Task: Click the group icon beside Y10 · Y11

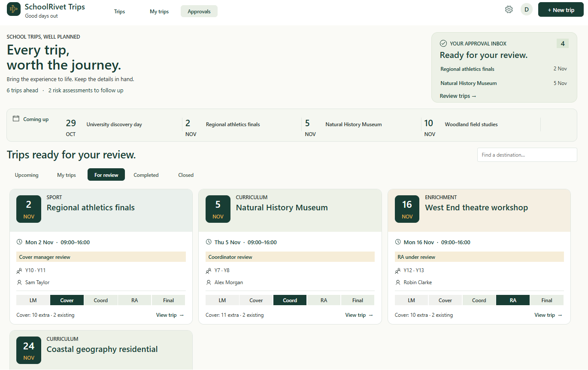Action: pyautogui.click(x=19, y=271)
